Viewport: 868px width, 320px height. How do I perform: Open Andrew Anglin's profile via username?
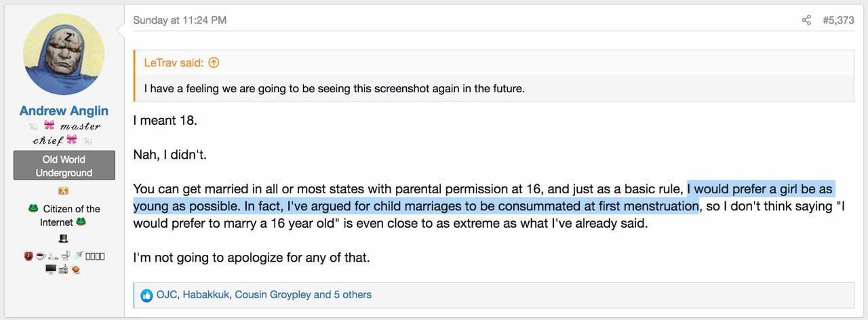tap(64, 111)
